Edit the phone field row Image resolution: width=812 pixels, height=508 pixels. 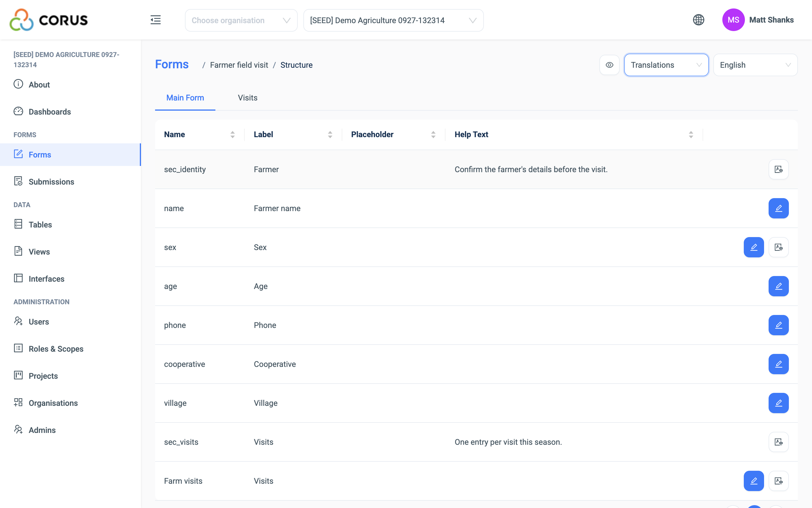point(778,325)
